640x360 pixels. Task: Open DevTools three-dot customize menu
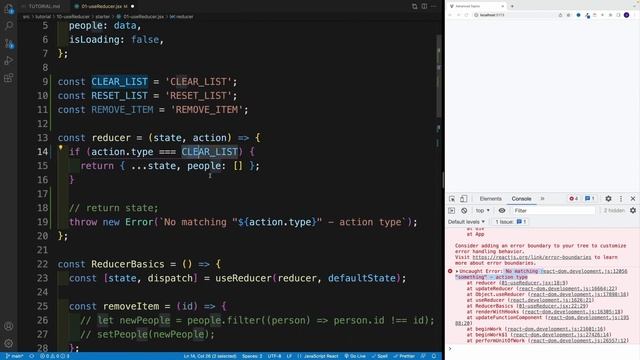621,199
